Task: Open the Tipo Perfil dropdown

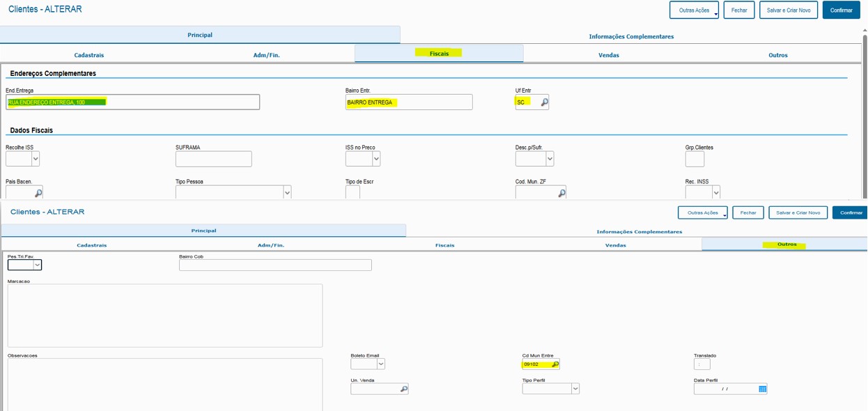Action: click(x=575, y=389)
